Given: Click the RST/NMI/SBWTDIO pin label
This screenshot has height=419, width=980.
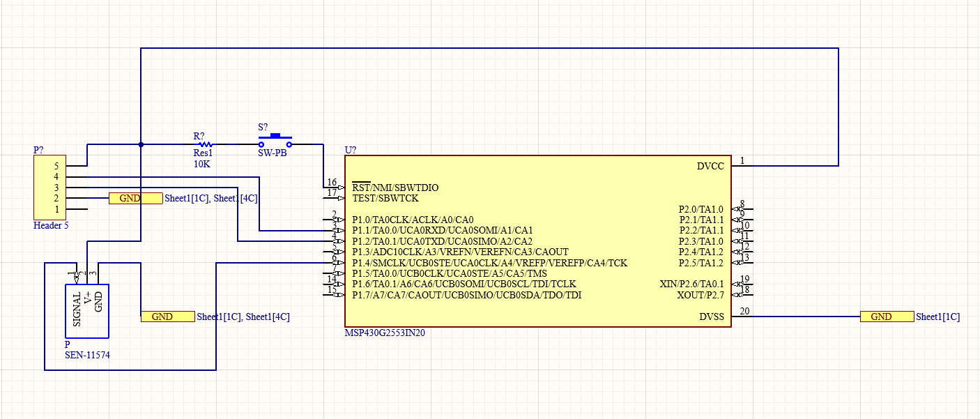Looking at the screenshot, I should click(395, 188).
